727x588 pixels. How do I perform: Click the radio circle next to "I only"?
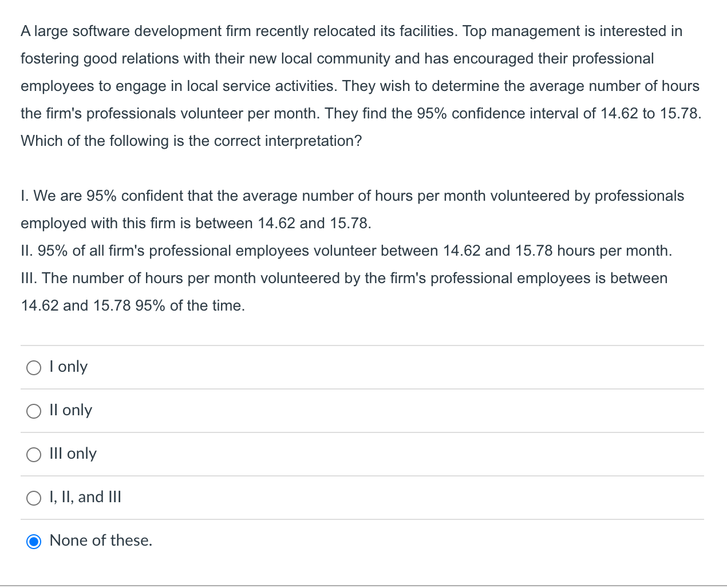(33, 368)
